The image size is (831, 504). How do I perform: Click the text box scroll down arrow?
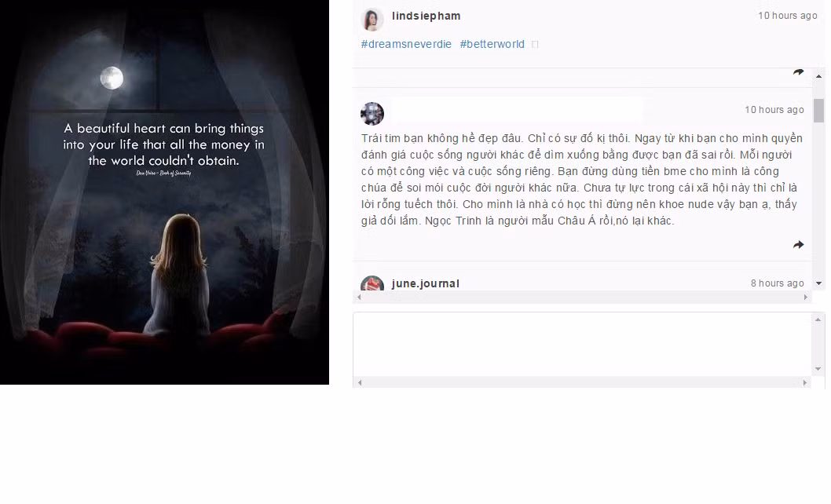point(818,369)
